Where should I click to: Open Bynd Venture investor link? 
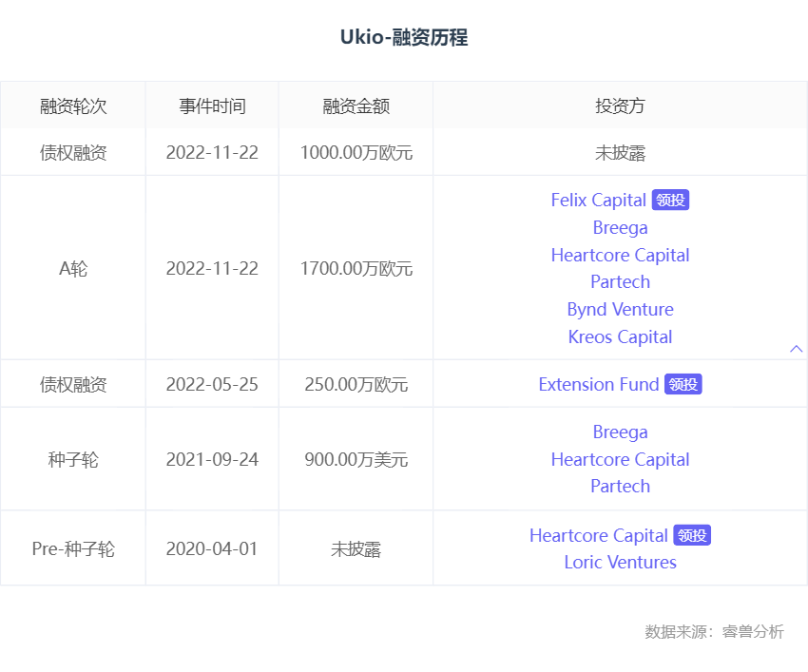point(620,309)
